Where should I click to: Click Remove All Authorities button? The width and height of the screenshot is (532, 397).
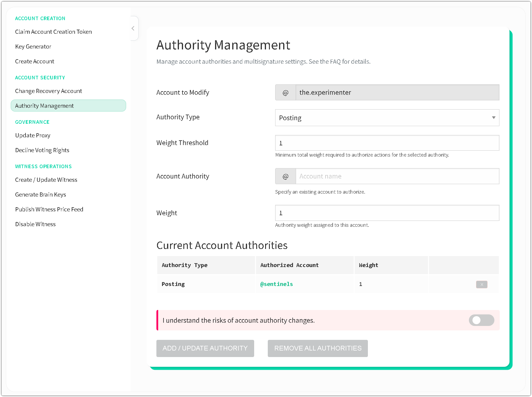318,348
